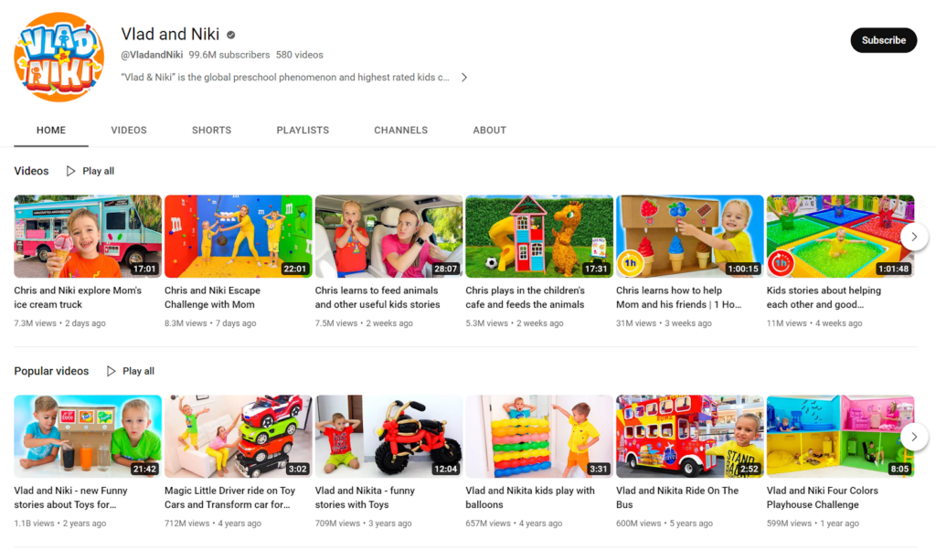Image resolution: width=936 pixels, height=560 pixels.
Task: Open the 28:07 car video thumbnail
Action: pyautogui.click(x=388, y=237)
